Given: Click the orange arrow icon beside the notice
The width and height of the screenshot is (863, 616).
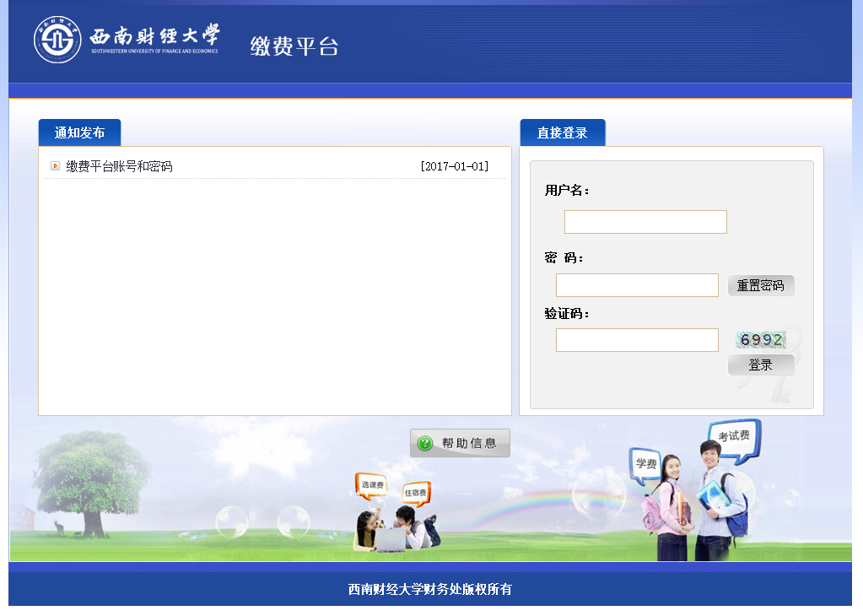Looking at the screenshot, I should pos(55,166).
